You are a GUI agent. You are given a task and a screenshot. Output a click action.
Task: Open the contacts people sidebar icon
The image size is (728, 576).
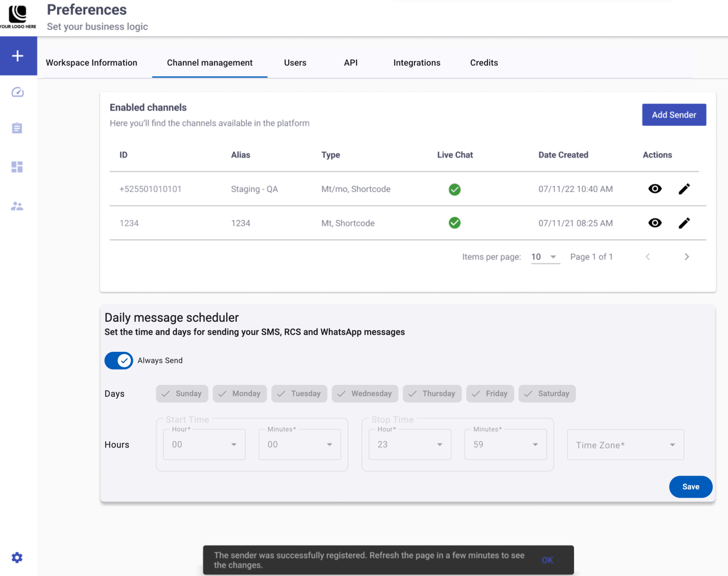tap(17, 206)
